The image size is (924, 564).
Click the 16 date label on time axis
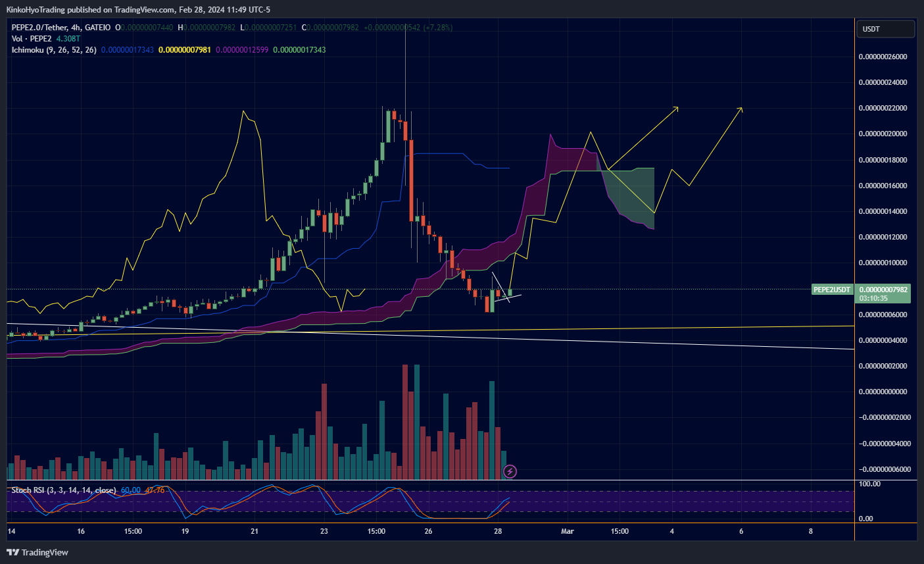tap(81, 531)
